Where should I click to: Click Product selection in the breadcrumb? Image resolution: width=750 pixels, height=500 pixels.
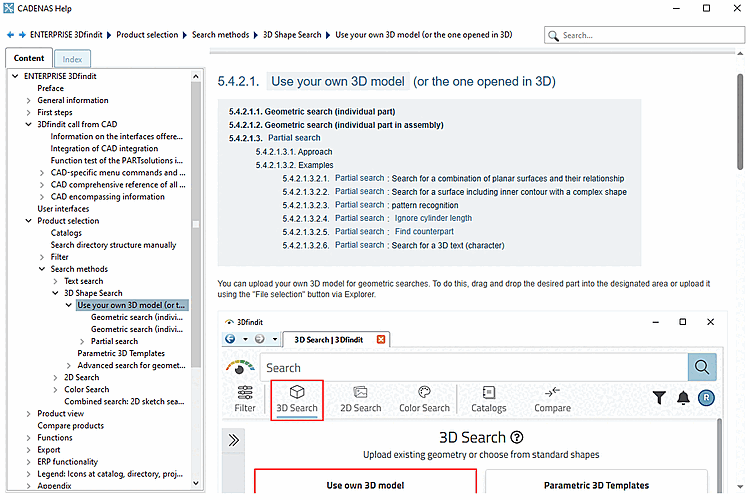coord(147,35)
